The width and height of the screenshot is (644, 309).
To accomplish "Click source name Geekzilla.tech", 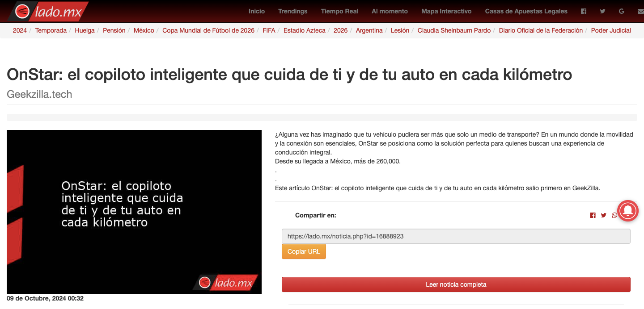I will pyautogui.click(x=39, y=94).
